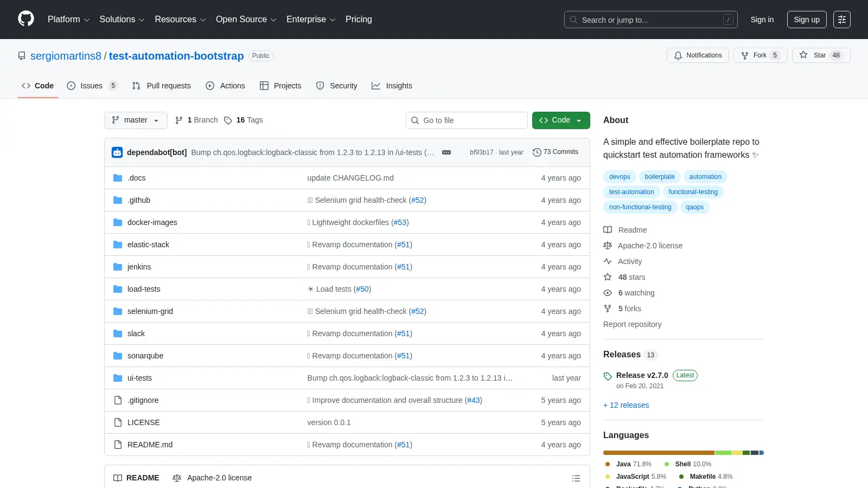Click the JavaScript language bar segment

(737, 453)
